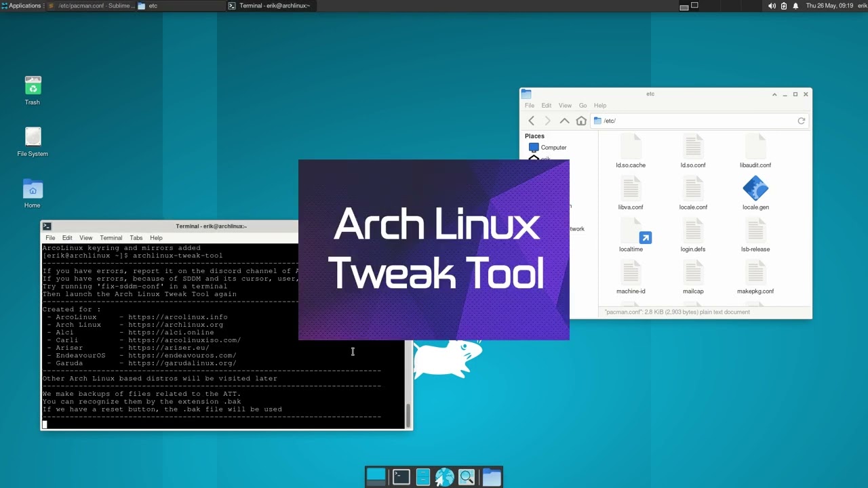
Task: Open the Go menu in the etc window
Action: (583, 106)
